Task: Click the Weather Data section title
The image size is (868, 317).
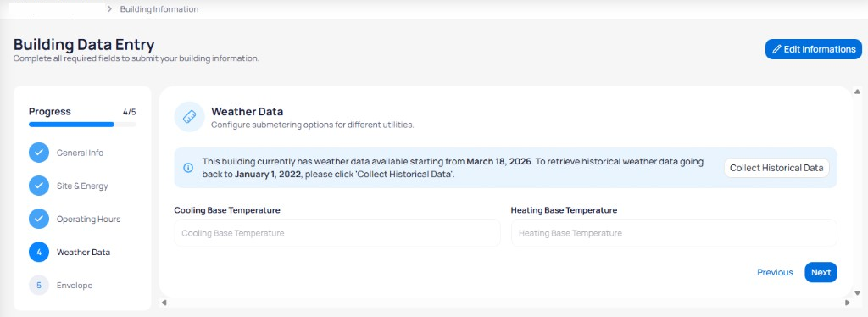Action: point(247,112)
